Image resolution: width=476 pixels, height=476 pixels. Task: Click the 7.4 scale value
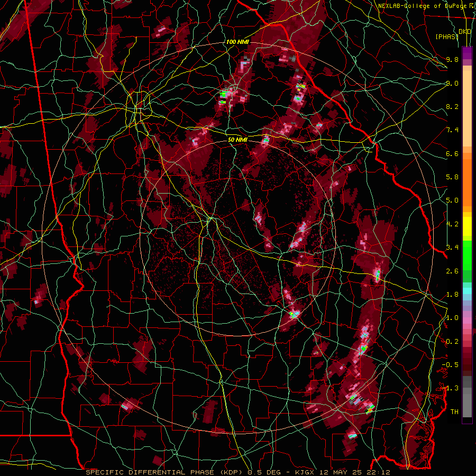click(452, 130)
